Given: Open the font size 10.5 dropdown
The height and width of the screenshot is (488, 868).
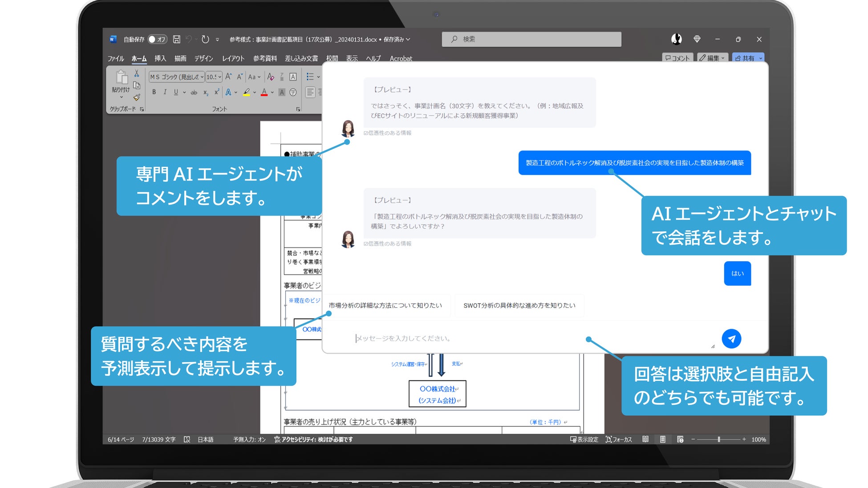Looking at the screenshot, I should [x=220, y=77].
